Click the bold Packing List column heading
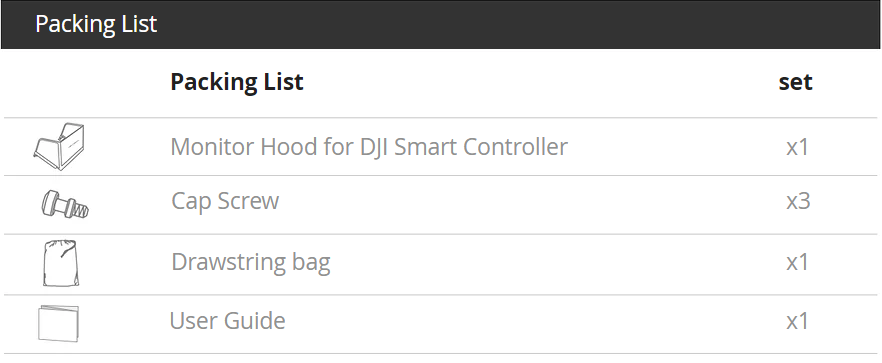Image resolution: width=882 pixels, height=363 pixels. point(237,82)
